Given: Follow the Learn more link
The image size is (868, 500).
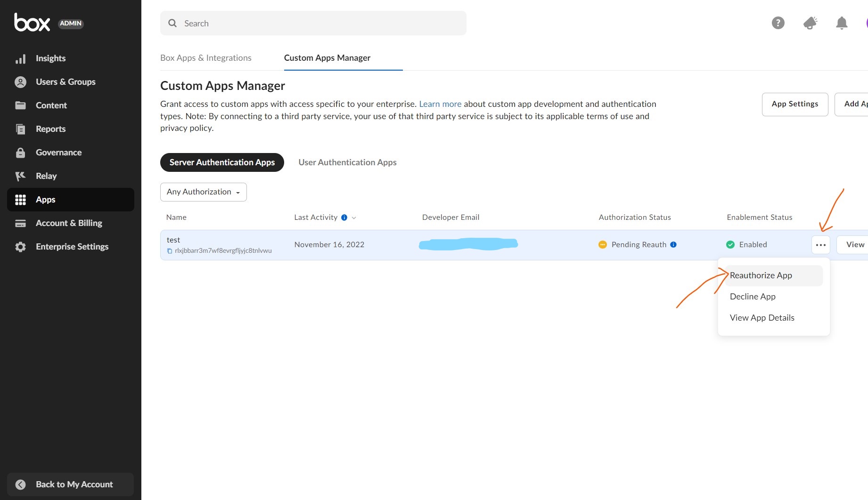Looking at the screenshot, I should (x=440, y=104).
